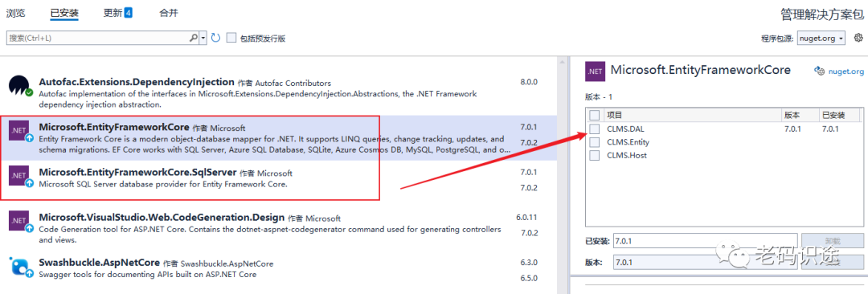
Task: Switch to the 已安装 tab
Action: click(x=64, y=13)
